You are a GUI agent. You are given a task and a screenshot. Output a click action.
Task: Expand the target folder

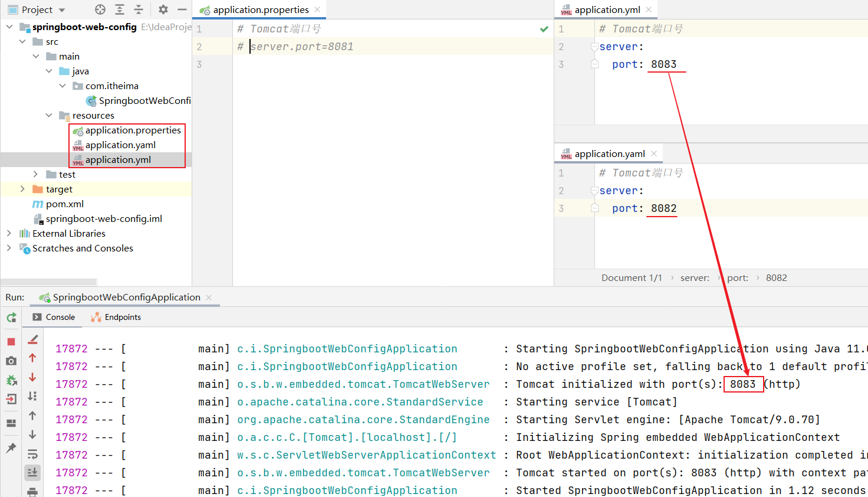(x=22, y=189)
